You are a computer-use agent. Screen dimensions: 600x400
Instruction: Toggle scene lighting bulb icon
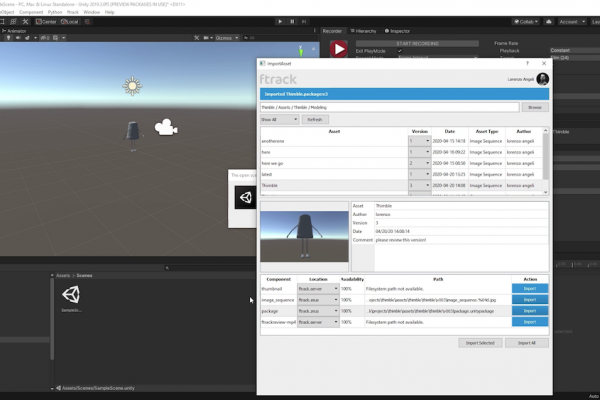click(x=8, y=38)
